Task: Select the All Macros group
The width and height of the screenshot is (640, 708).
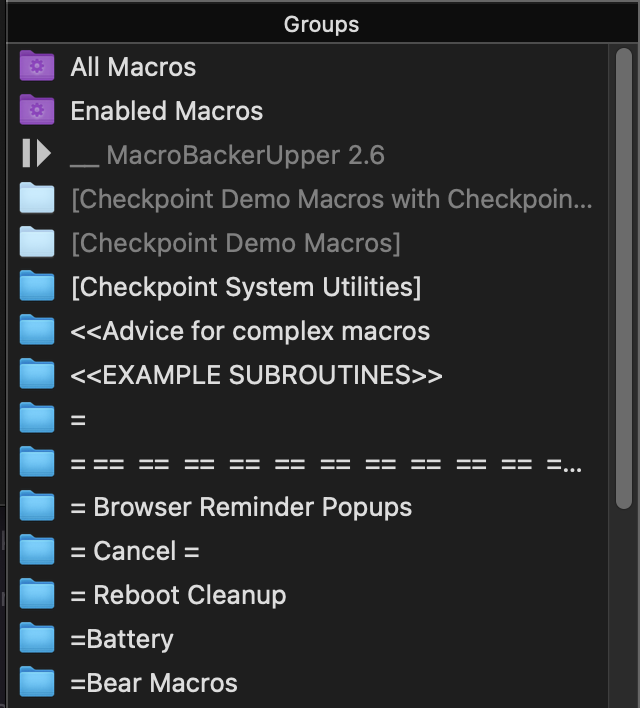Action: coord(308,67)
